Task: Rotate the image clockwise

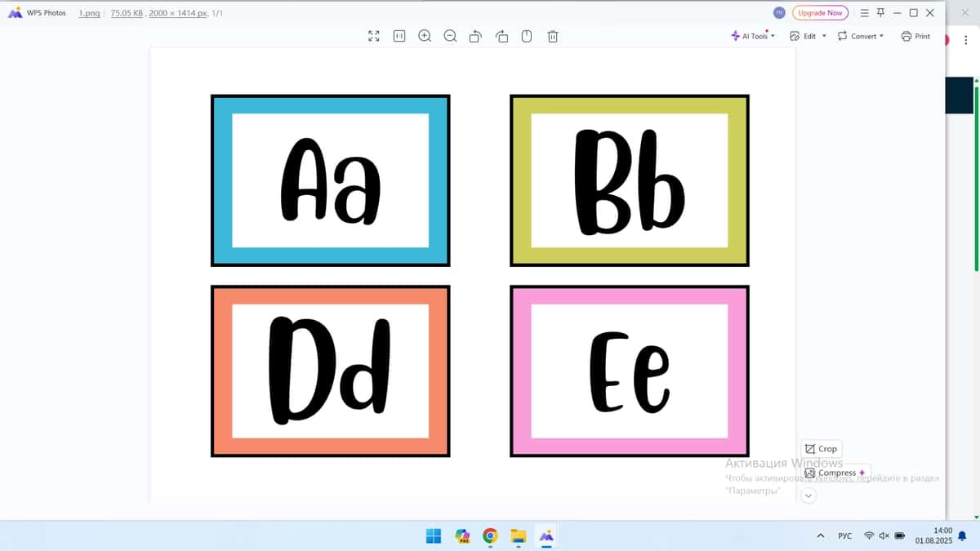Action: click(501, 36)
